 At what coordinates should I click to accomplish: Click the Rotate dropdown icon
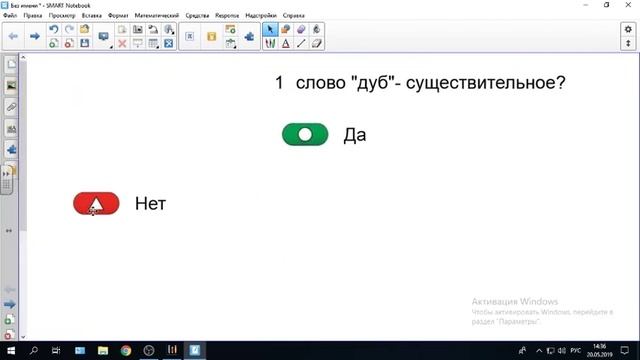153,29
